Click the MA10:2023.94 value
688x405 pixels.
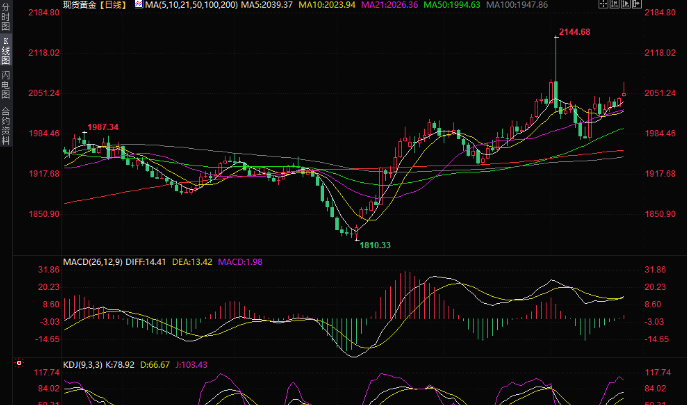pyautogui.click(x=327, y=5)
